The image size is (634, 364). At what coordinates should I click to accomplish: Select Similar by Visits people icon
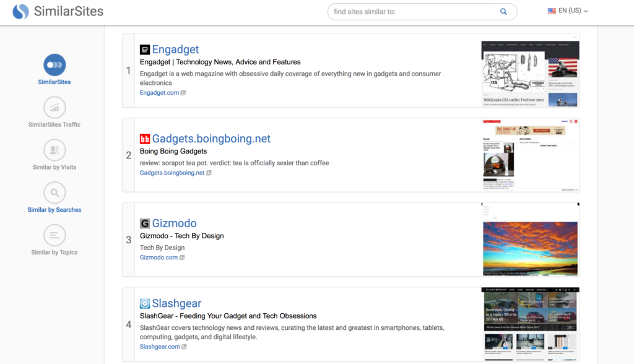tap(54, 150)
